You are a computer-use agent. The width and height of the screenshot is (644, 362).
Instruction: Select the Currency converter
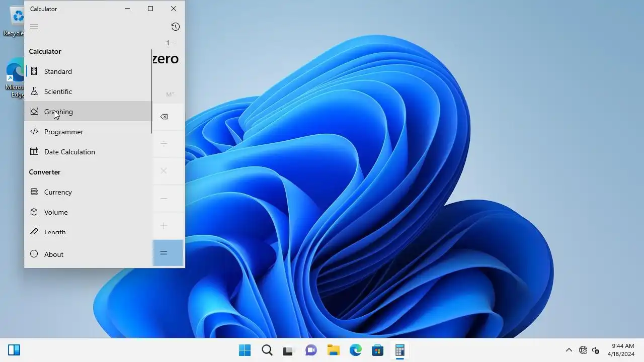point(88,192)
